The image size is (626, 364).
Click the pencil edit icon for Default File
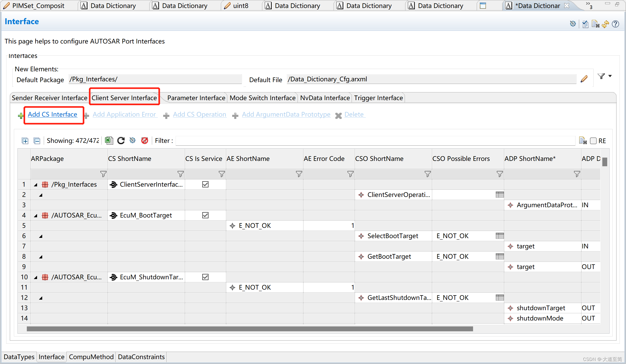pyautogui.click(x=584, y=79)
